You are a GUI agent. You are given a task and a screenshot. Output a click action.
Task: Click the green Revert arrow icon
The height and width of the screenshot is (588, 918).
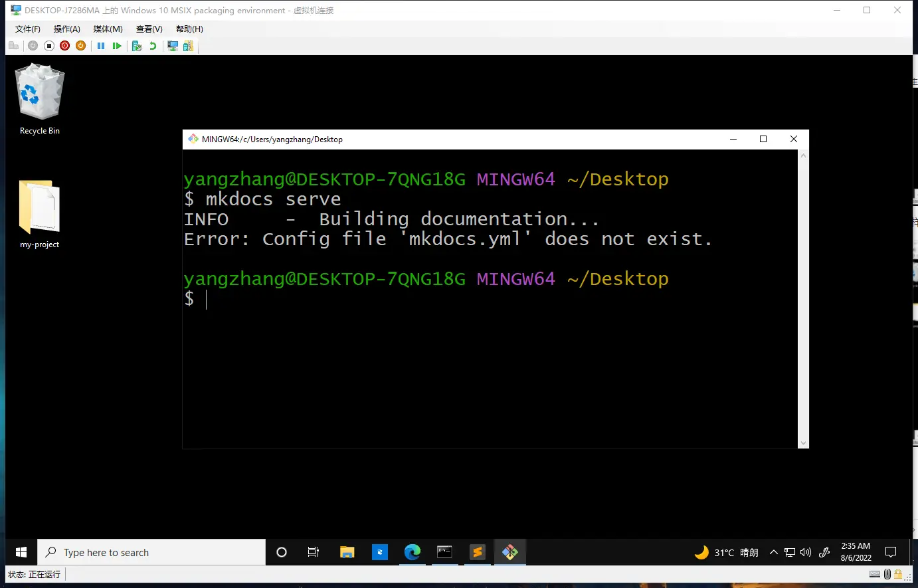click(153, 46)
